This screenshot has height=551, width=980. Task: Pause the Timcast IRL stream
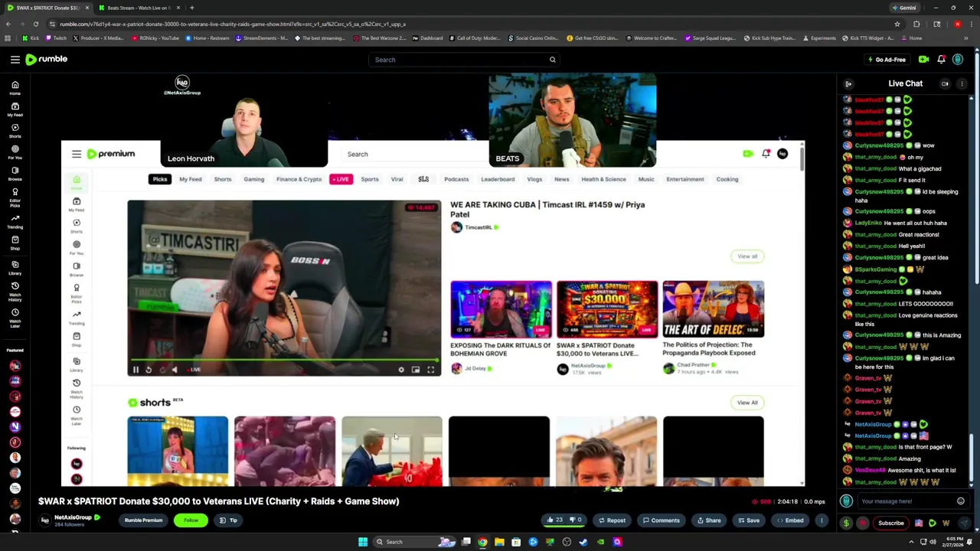click(136, 370)
